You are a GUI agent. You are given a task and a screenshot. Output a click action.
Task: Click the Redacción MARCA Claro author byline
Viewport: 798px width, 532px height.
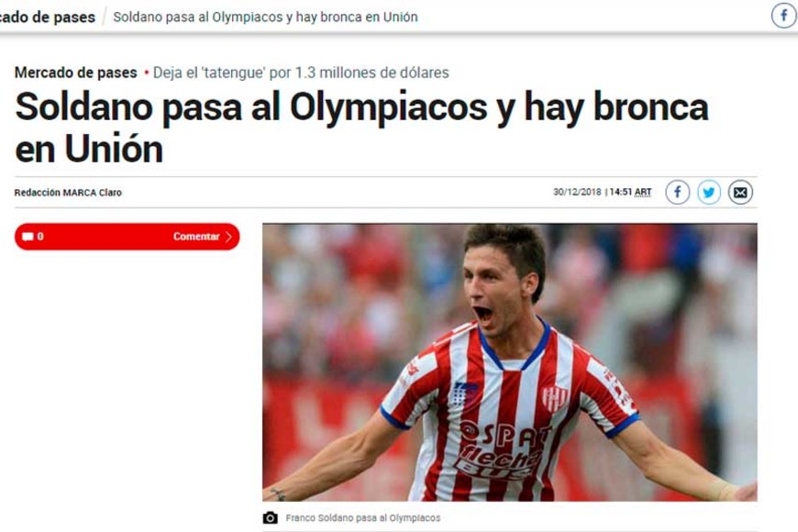[68, 193]
